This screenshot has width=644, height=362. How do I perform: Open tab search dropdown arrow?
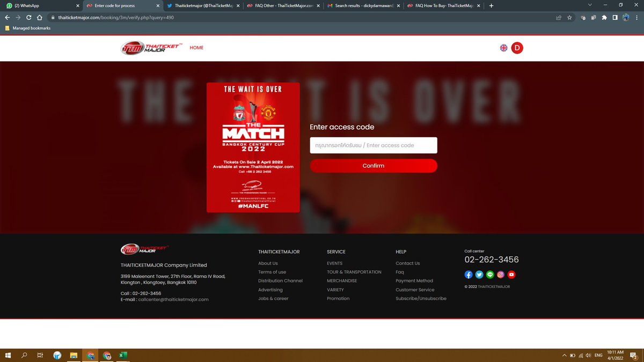click(x=590, y=5)
